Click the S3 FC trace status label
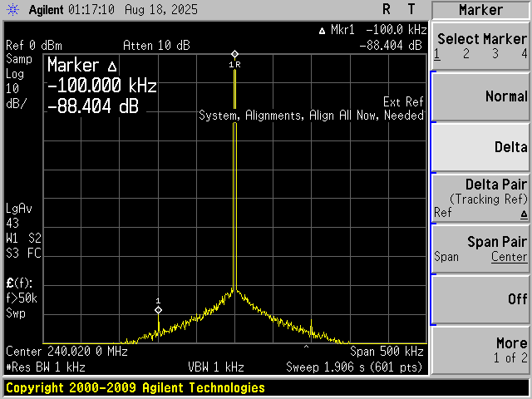The image size is (532, 399). [x=23, y=254]
